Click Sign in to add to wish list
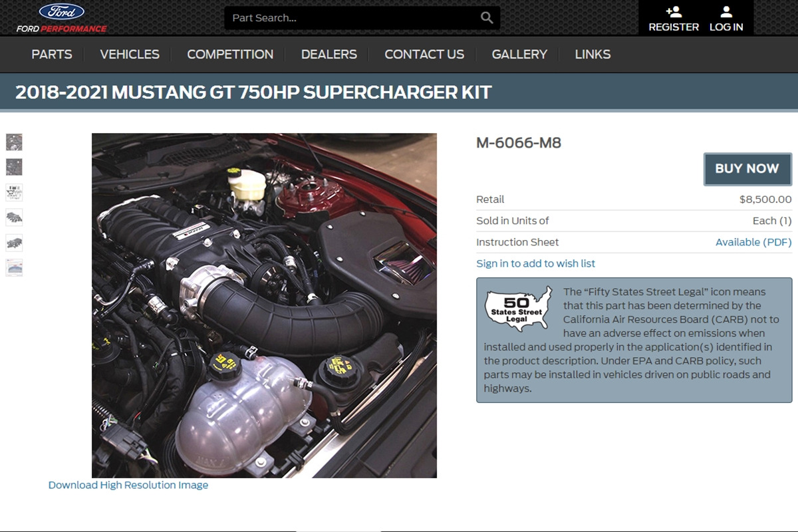 tap(535, 263)
